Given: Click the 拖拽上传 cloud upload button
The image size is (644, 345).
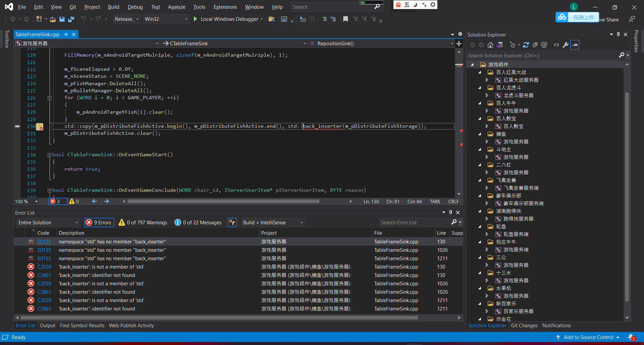Looking at the screenshot, I should (x=578, y=17).
